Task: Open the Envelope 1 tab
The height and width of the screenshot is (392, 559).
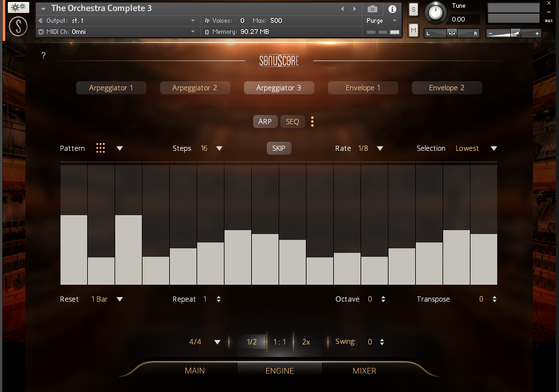Action: click(x=362, y=88)
